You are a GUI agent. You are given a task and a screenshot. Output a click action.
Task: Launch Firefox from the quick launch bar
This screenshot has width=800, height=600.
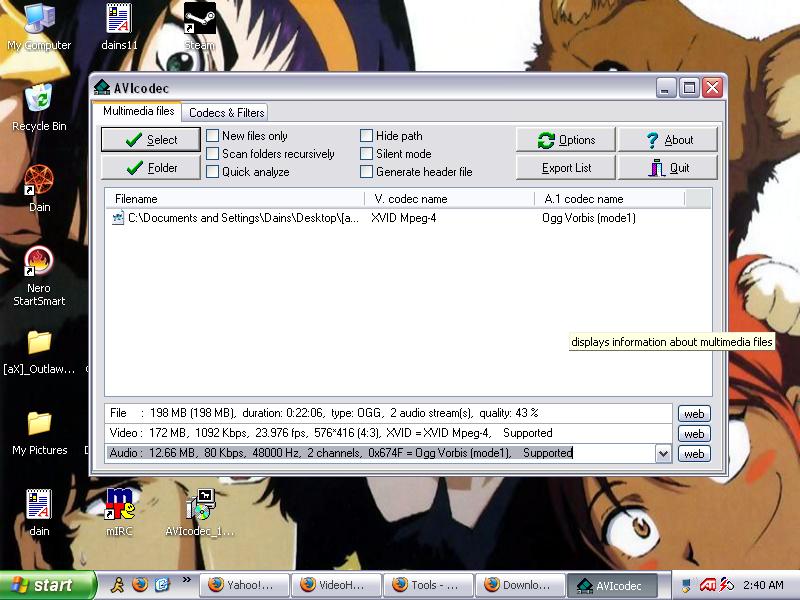(x=140, y=585)
